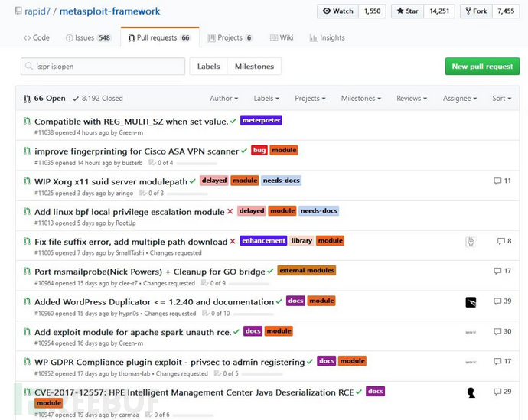528x420 pixels.
Task: Click assignee avatar on WP GDPR Compliance row
Action: pos(471,362)
